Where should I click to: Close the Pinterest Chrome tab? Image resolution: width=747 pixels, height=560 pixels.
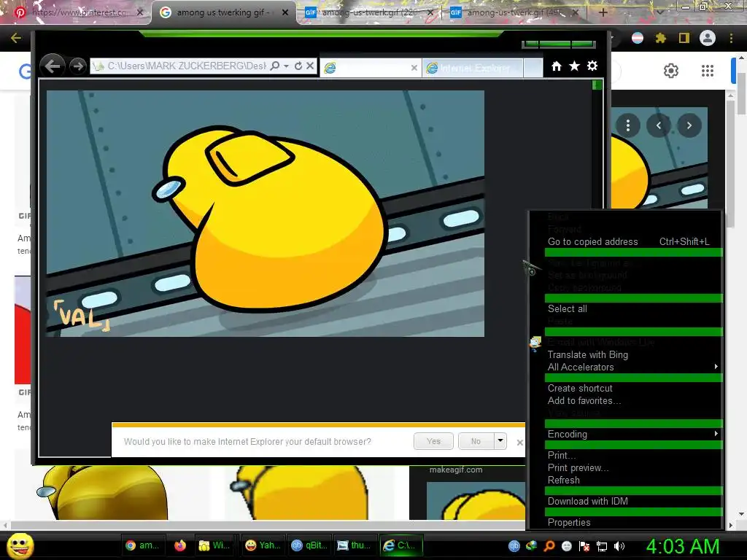pyautogui.click(x=139, y=12)
